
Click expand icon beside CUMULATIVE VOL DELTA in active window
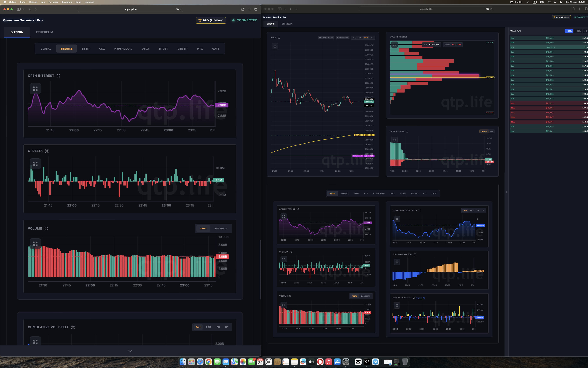point(73,327)
